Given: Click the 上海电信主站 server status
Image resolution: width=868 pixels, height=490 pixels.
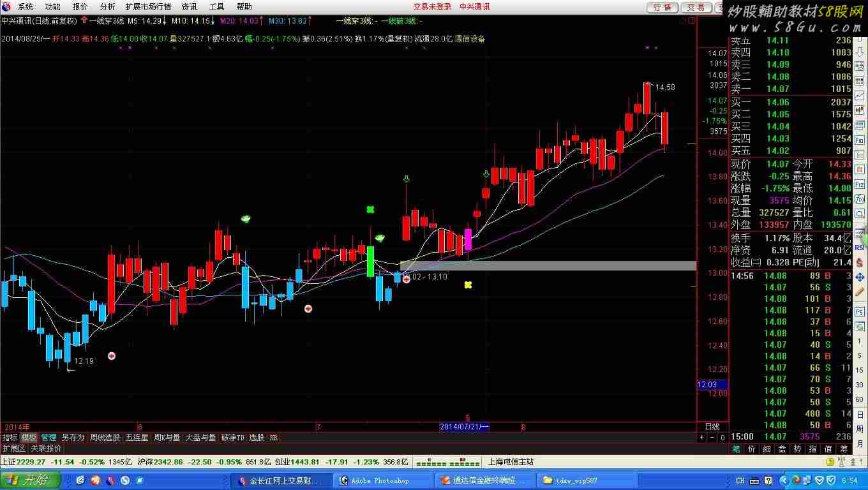Looking at the screenshot, I should [x=511, y=461].
